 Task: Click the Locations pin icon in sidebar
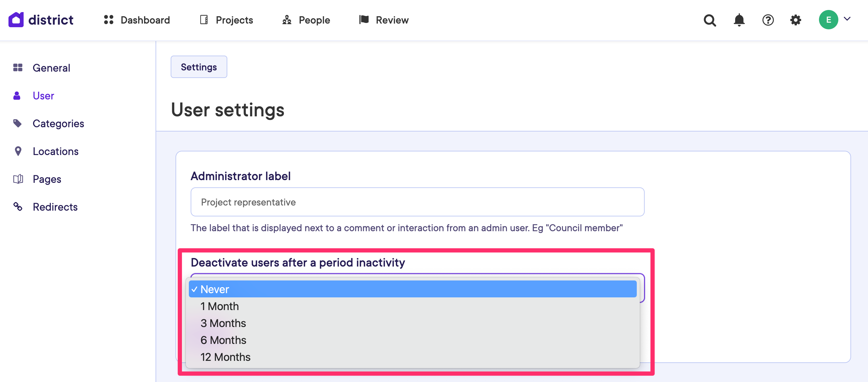tap(18, 151)
